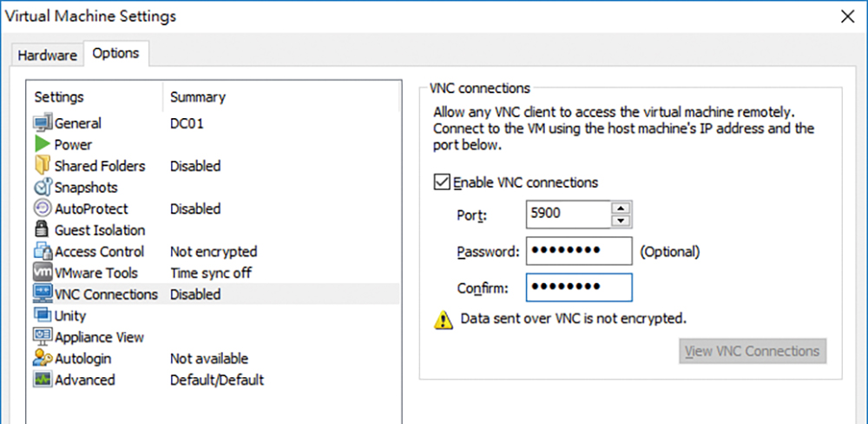Increase the port number with the up arrow
Viewport: 868px width, 424px height.
coord(622,209)
